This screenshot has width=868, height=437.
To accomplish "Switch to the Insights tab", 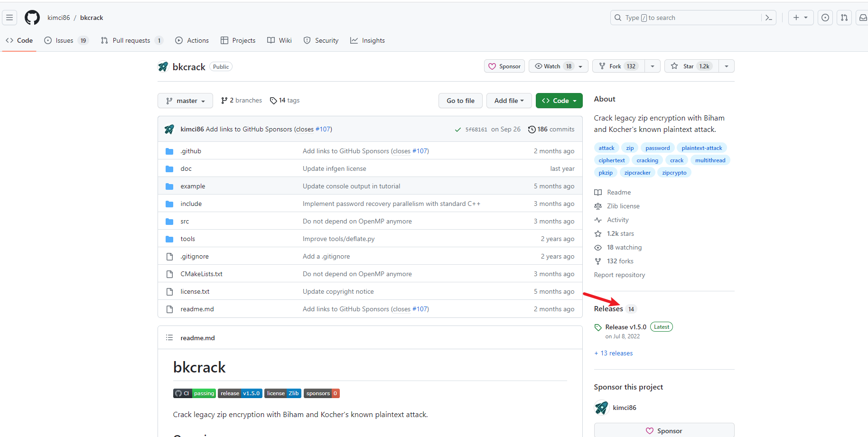I will [x=367, y=40].
